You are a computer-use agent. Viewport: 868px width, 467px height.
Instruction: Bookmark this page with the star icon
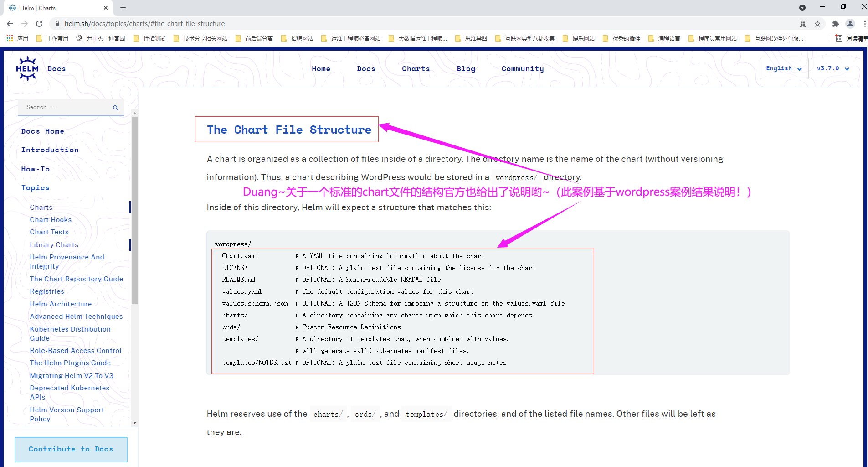pos(817,24)
